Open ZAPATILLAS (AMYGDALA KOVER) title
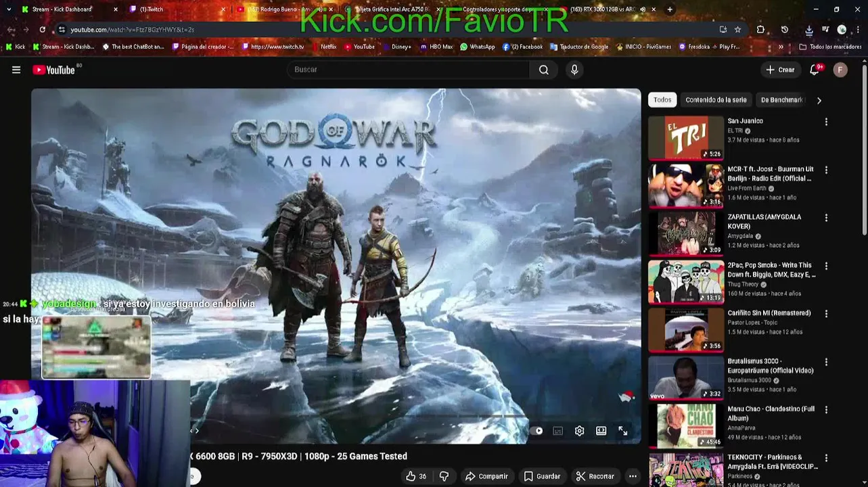 coord(764,222)
